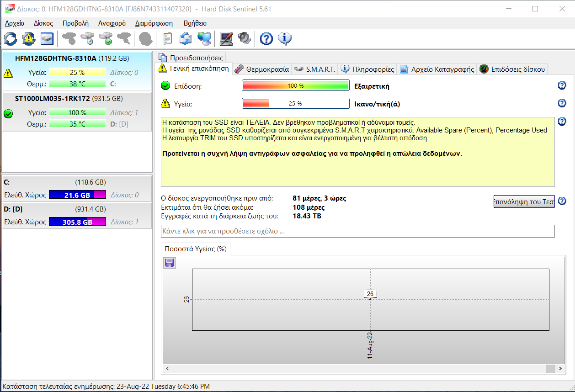Open the report document toolbar icon
This screenshot has width=575, height=392.
(x=168, y=39)
